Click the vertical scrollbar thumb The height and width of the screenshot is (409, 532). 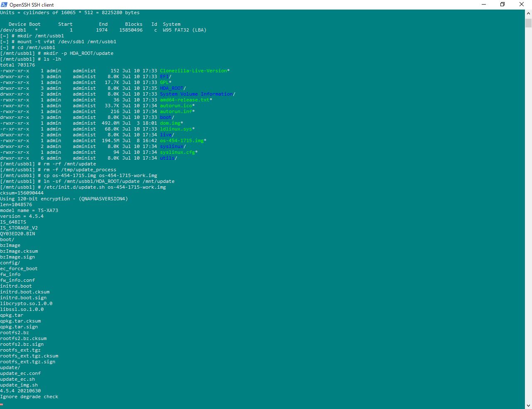tap(528, 22)
